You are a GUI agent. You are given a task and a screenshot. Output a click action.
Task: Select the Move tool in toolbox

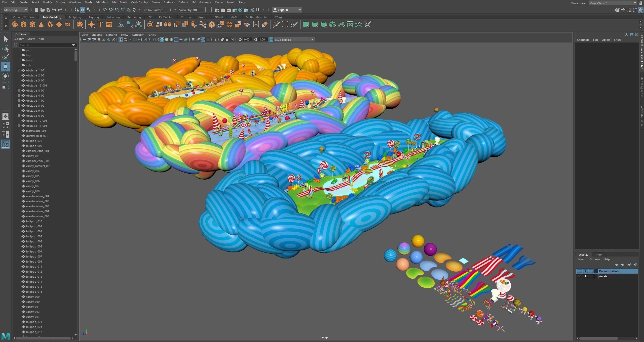pyautogui.click(x=6, y=67)
